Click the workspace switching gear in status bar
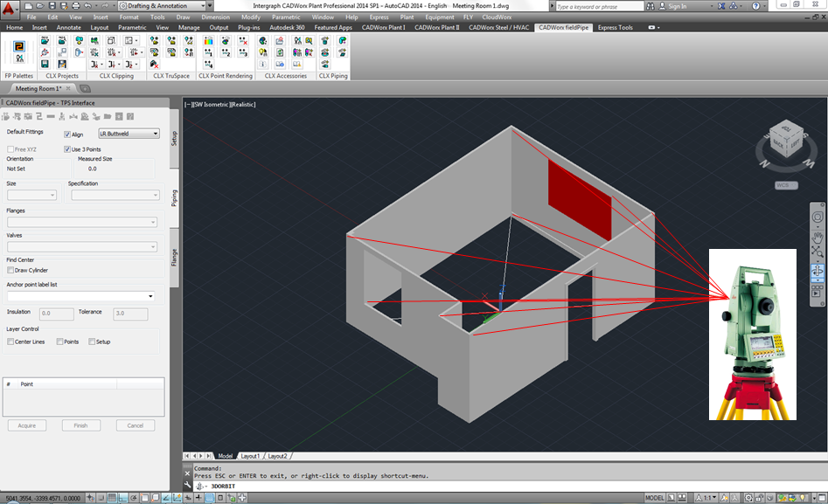828x504 pixels. tap(748, 498)
